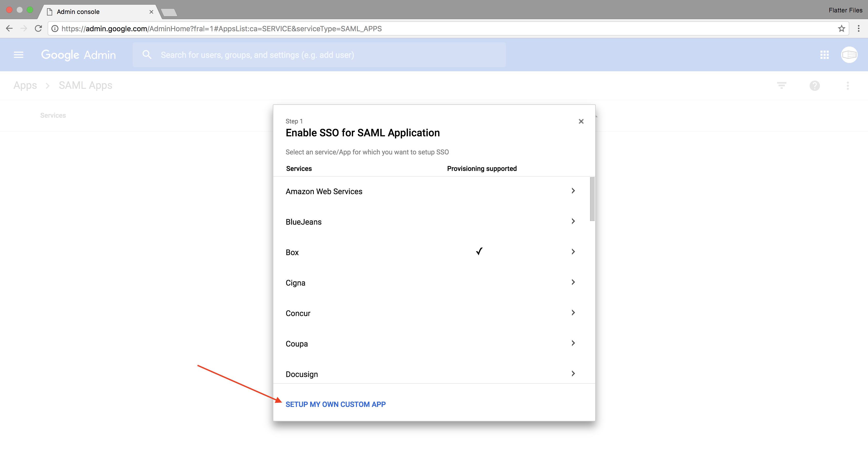Open the account avatar menu
The image size is (868, 456).
849,54
